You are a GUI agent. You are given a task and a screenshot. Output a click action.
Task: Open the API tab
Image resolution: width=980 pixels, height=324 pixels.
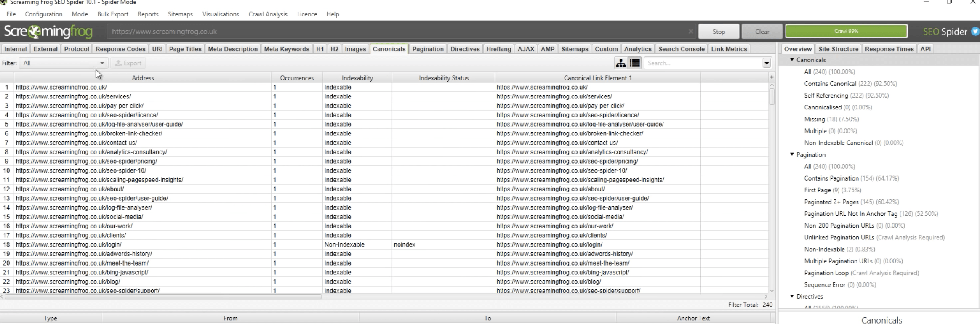(926, 49)
